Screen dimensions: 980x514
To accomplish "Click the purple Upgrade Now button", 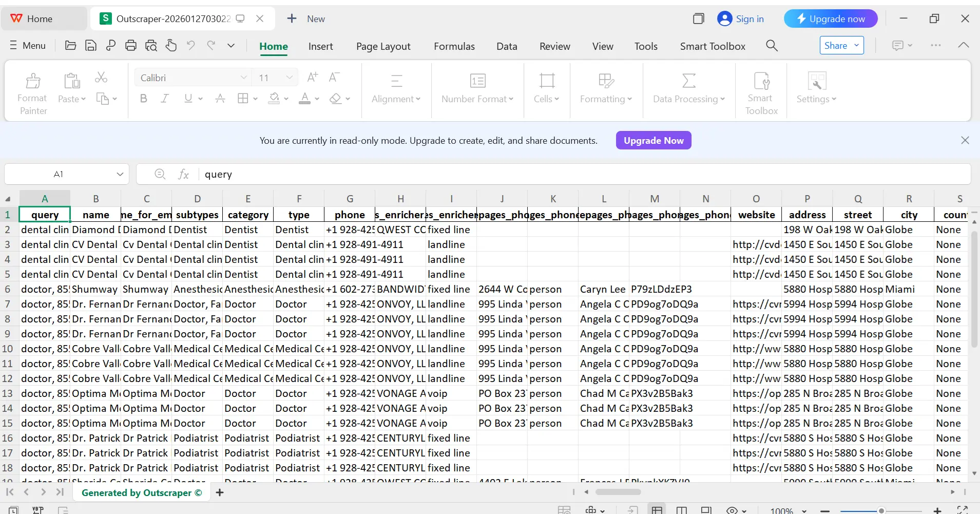I will click(x=653, y=140).
